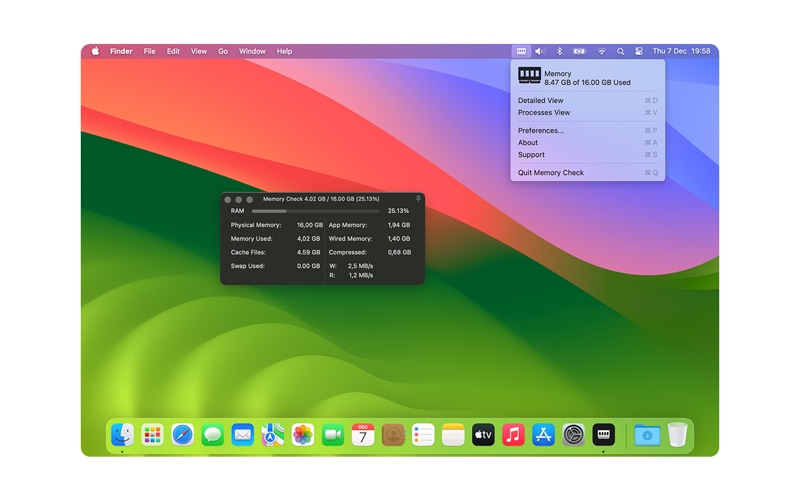The width and height of the screenshot is (800, 500).
Task: Launch Safari from the Dock
Action: point(182,435)
